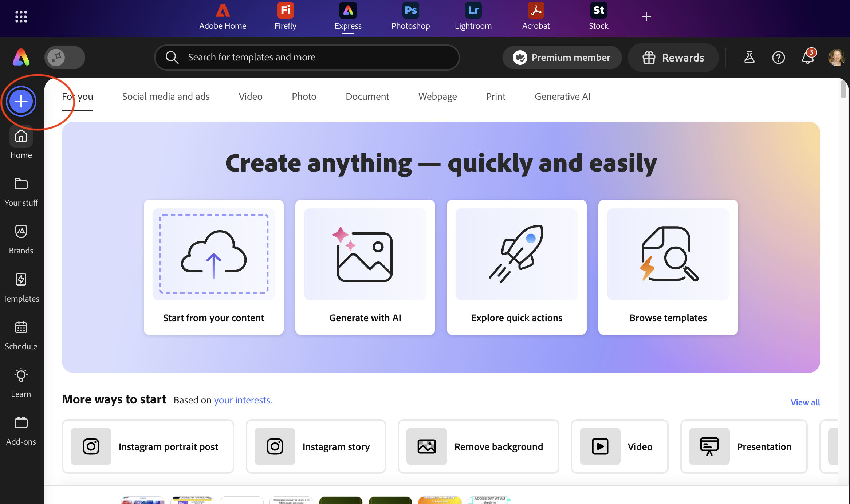
Task: Expand the plus menu in the top app bar
Action: click(x=647, y=16)
